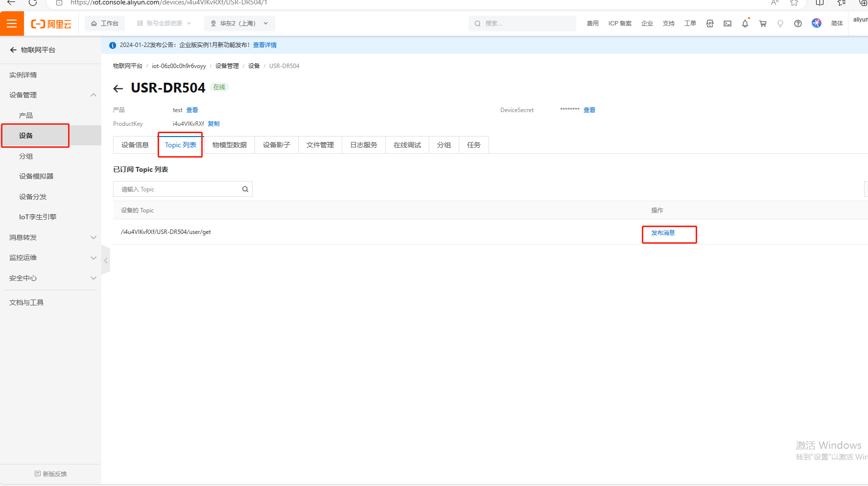Screen dimensions: 868x486
Task: Open the shopping cart icon
Action: coord(762,23)
